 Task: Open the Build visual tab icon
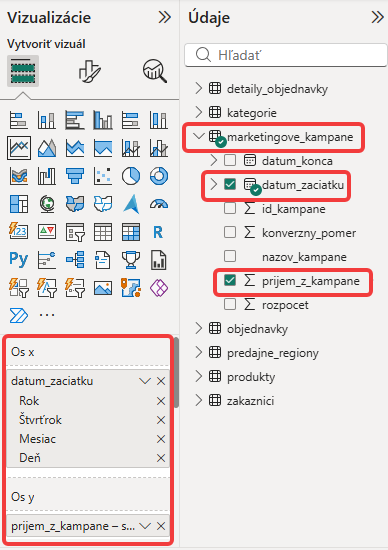(x=23, y=71)
